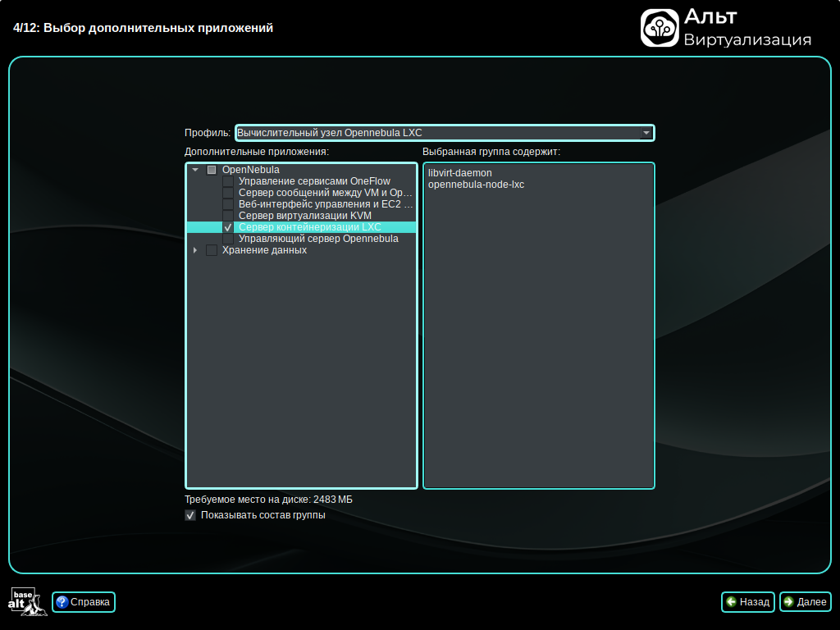Image resolution: width=840 pixels, height=630 pixels.
Task: Click the green back arrow icon
Action: pos(731,602)
